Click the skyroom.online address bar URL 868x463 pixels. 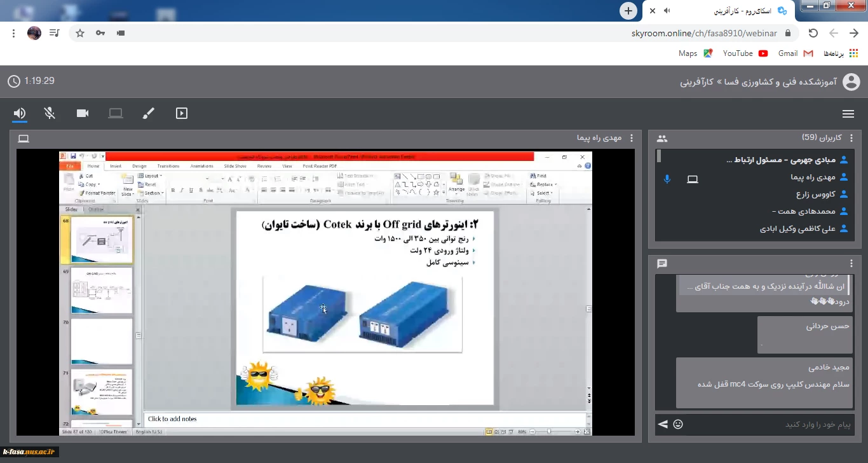704,33
